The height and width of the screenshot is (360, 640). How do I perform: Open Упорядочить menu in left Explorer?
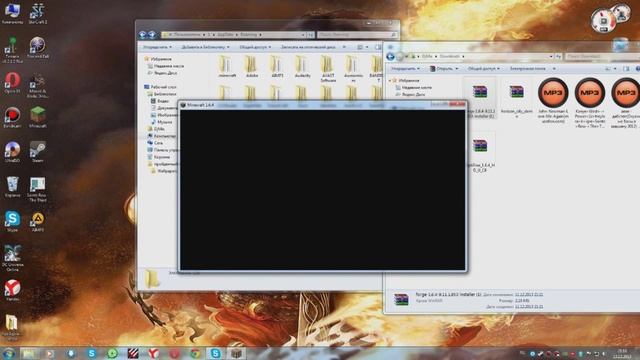158,47
